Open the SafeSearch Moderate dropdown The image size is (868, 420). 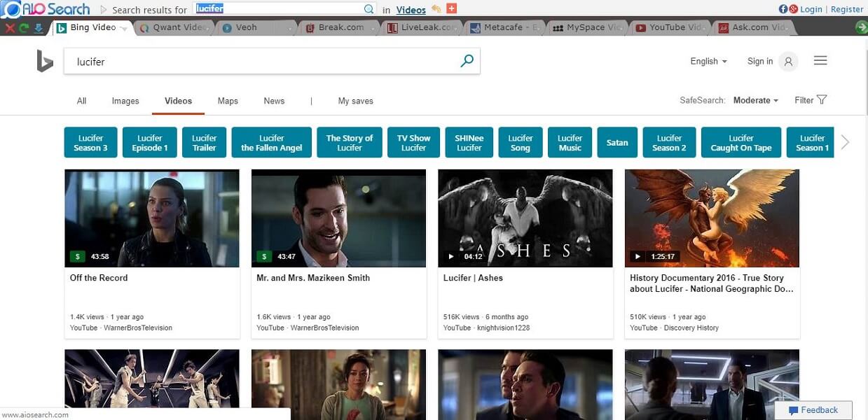[x=756, y=100]
